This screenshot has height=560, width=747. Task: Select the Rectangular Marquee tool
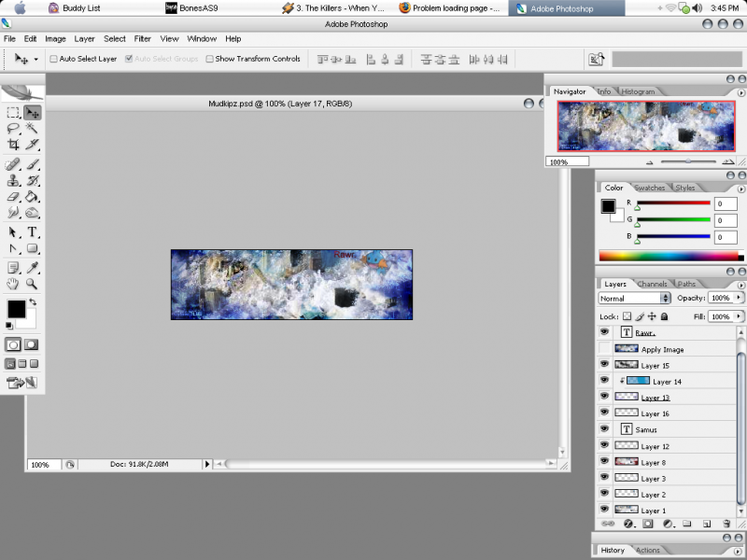pos(13,112)
